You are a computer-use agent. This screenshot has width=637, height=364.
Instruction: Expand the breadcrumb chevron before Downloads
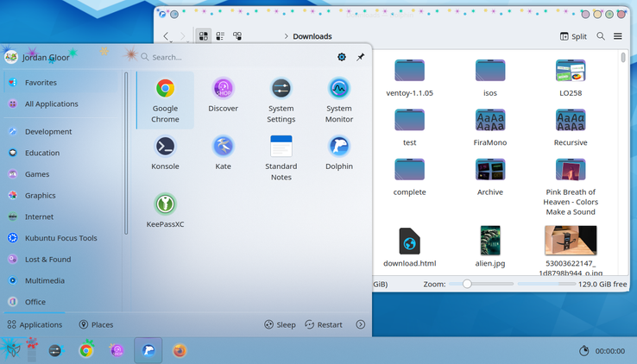point(286,36)
